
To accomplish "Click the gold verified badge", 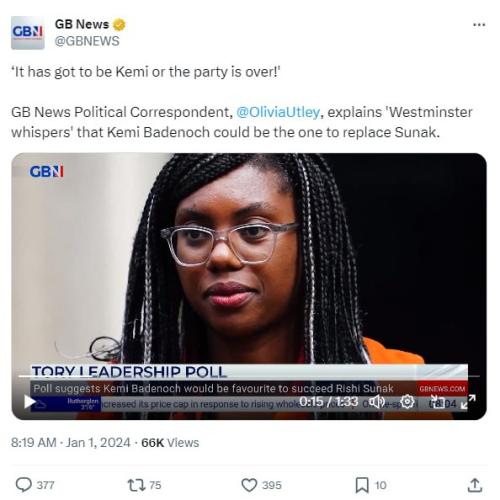I will click(119, 25).
